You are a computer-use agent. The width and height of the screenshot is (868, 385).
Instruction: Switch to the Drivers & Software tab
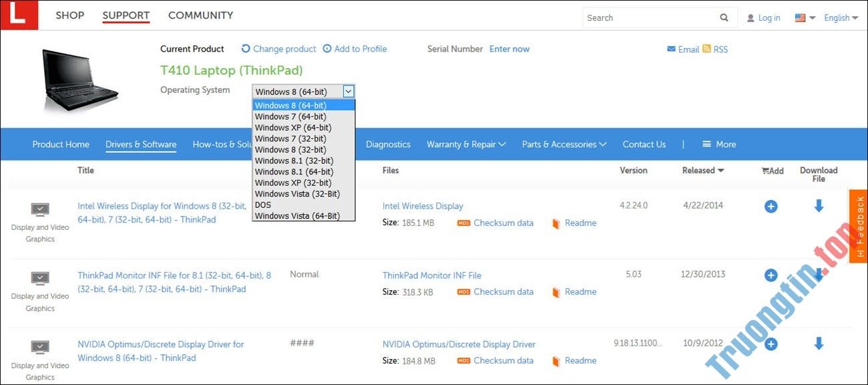[140, 144]
